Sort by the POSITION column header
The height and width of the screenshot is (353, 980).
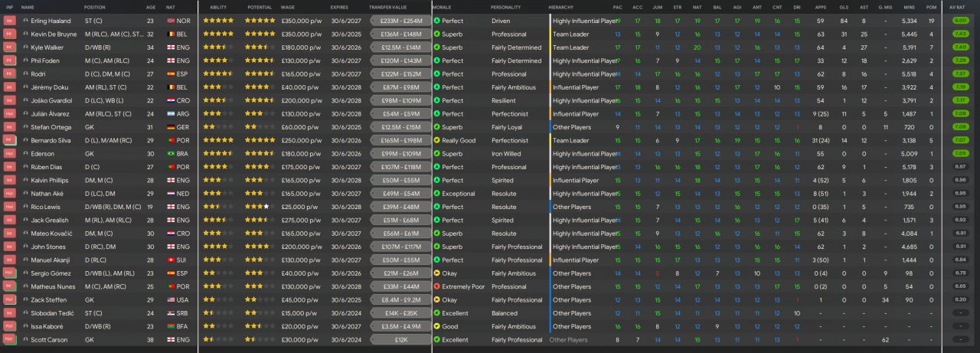click(94, 7)
